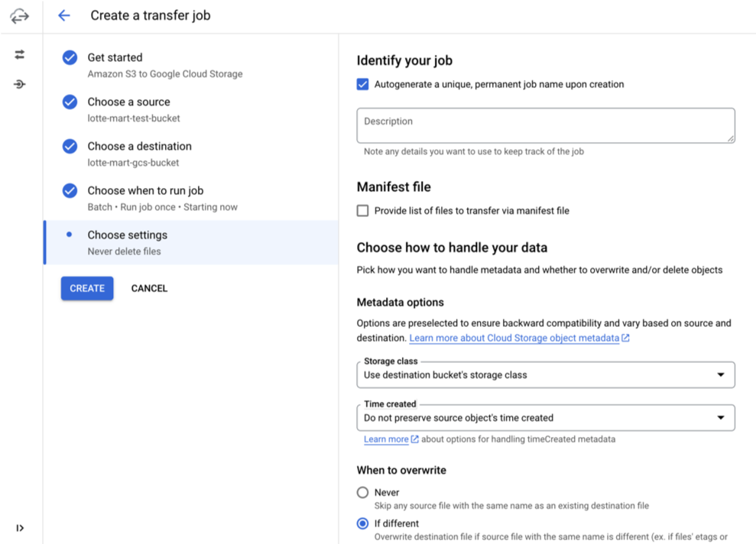
Task: Click the CANCEL button
Action: [150, 288]
